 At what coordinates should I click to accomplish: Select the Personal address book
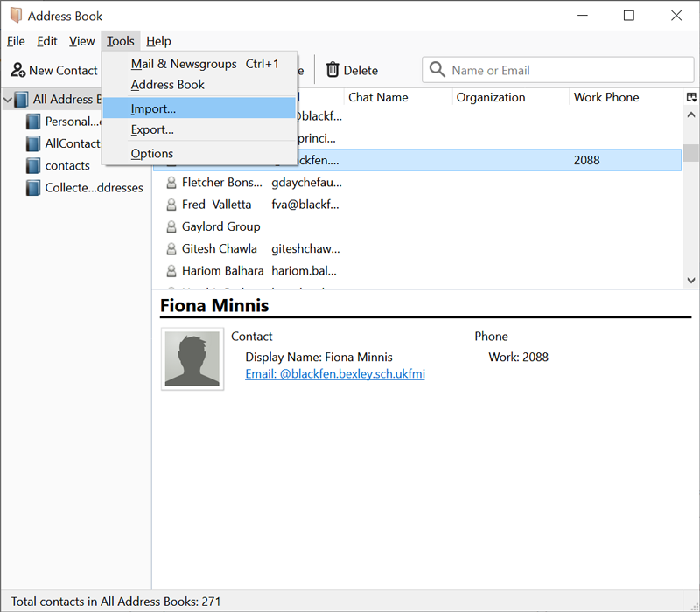(63, 122)
